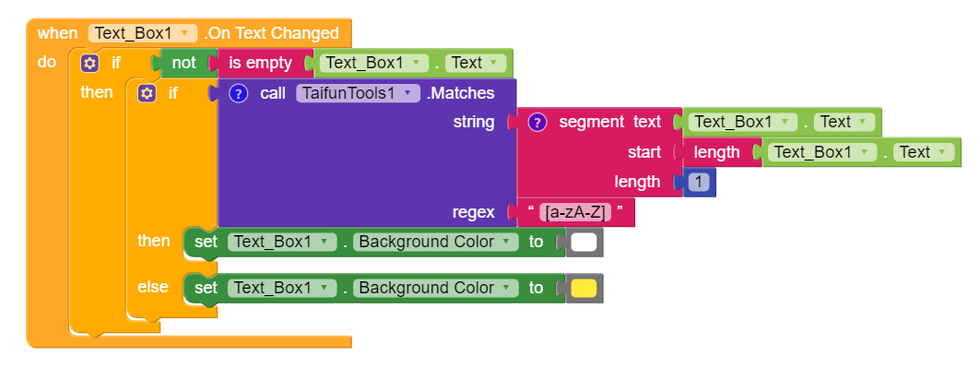Viewport: 980px width, 380px height.
Task: Click gear icon on inner if block
Action: point(147,93)
